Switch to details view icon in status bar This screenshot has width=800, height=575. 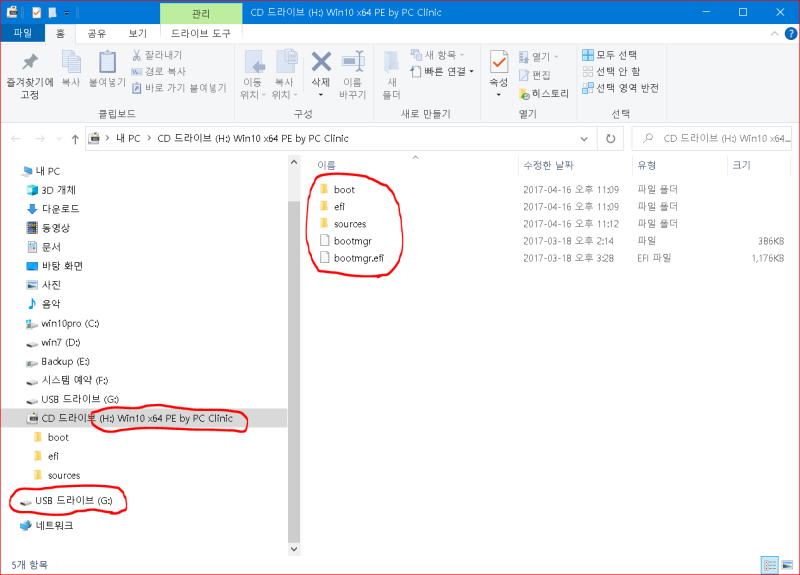[770, 565]
